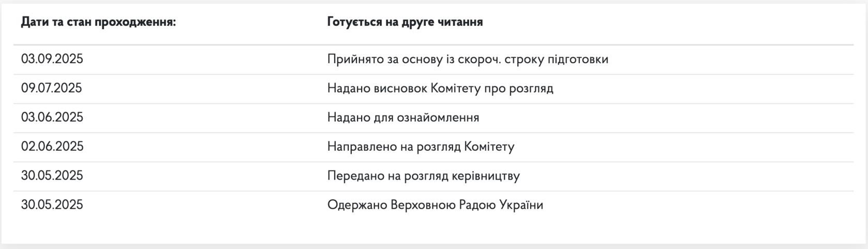Select 'Готується на друге читання' status header

405,22
